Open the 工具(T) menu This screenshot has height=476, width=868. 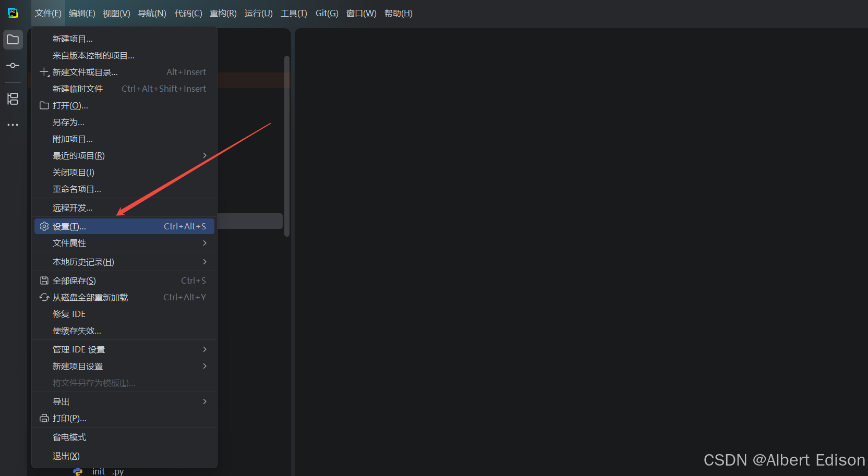click(x=294, y=13)
